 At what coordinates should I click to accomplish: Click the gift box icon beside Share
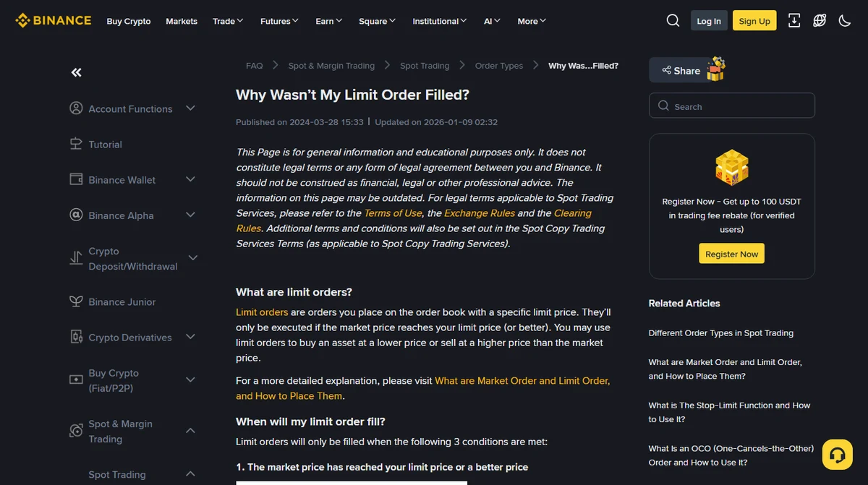[716, 69]
